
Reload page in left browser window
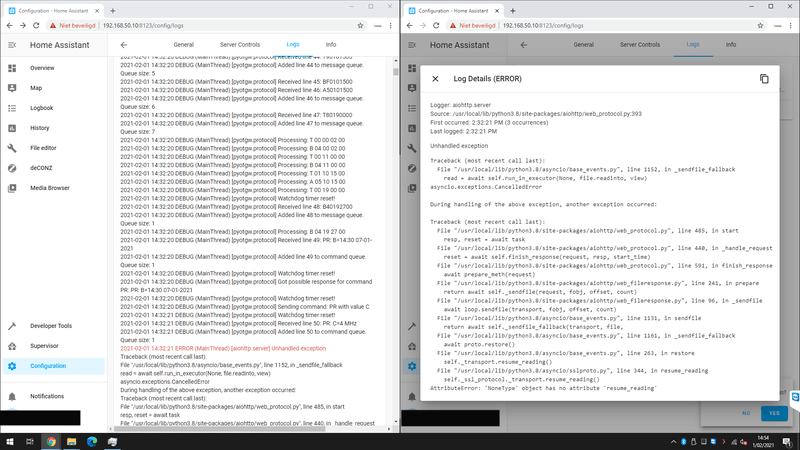click(x=36, y=26)
